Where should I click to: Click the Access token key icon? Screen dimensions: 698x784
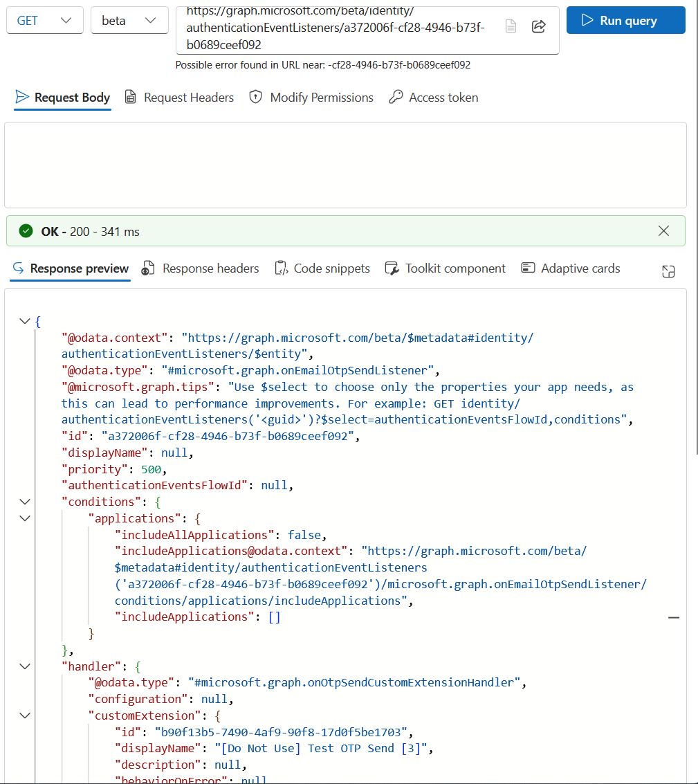[396, 96]
